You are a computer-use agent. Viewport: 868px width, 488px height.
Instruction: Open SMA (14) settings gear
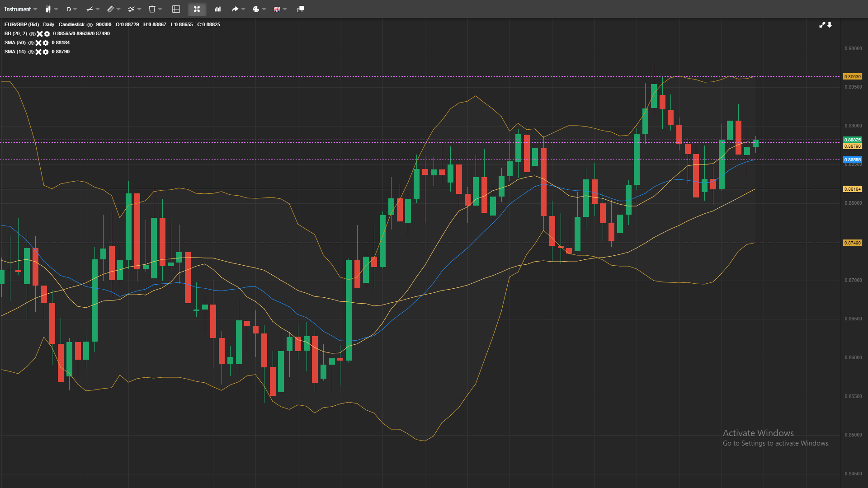[x=46, y=52]
